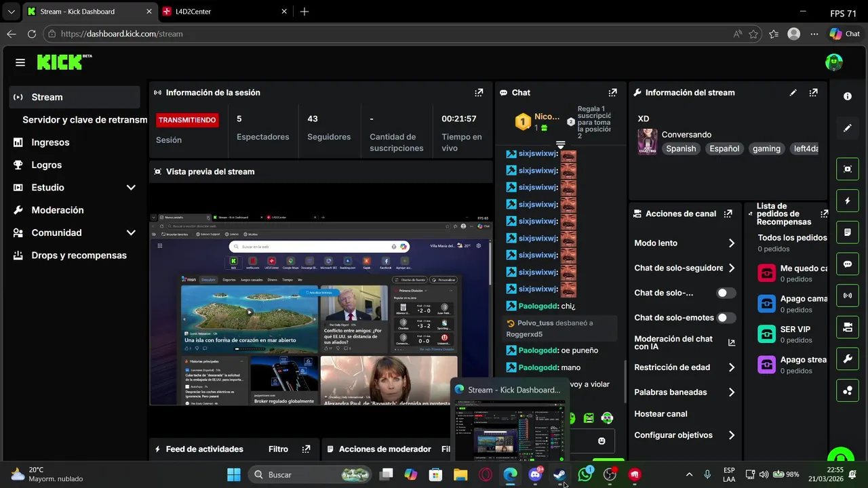Expand Restricción de edad settings

click(732, 367)
